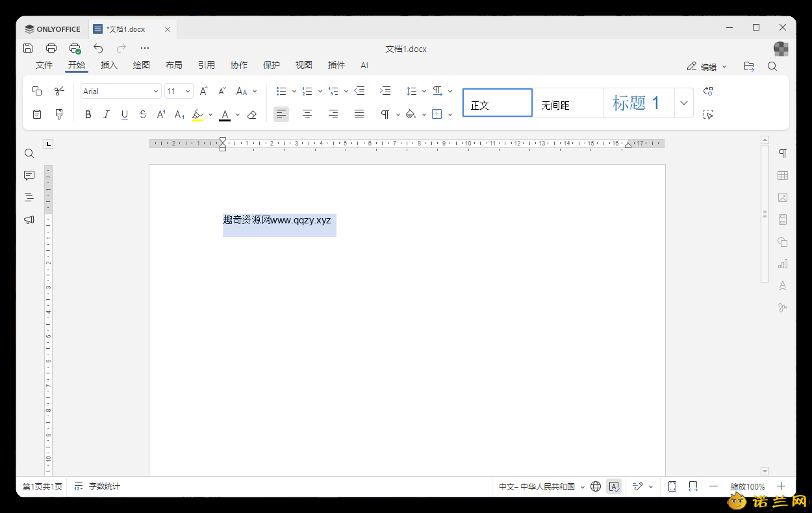This screenshot has height=513, width=812.
Task: Click the Replace icon
Action: click(x=708, y=91)
